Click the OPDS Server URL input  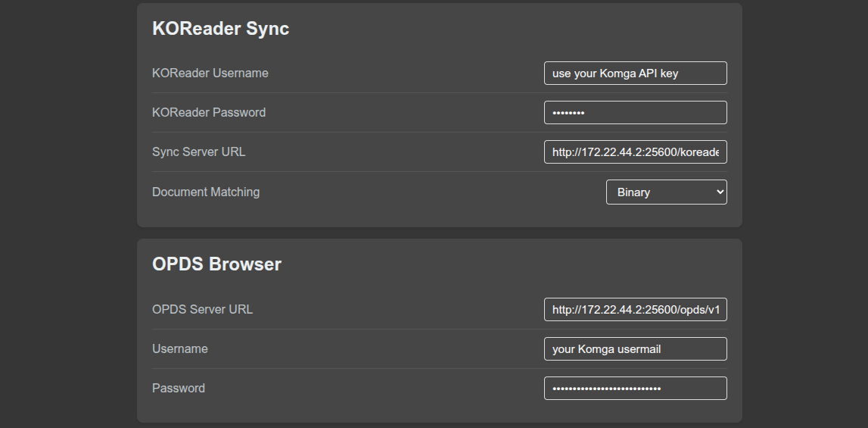point(635,310)
